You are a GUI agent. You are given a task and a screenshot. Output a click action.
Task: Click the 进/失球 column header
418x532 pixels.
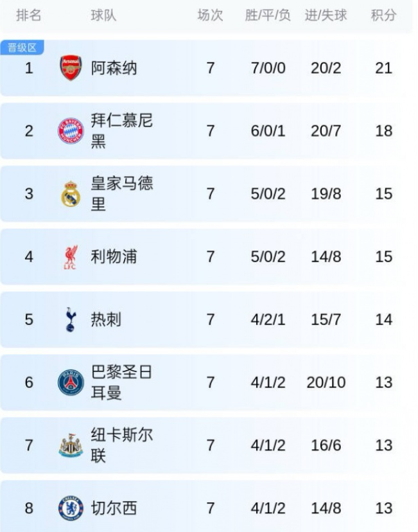[326, 15]
